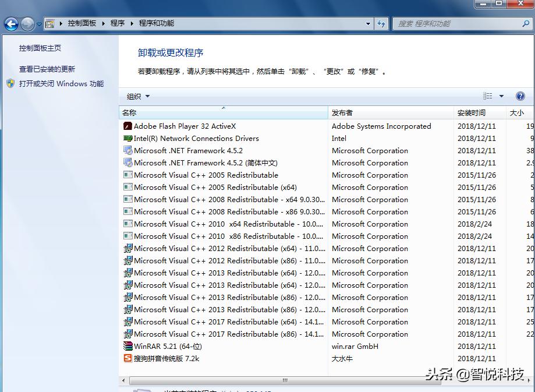Screen dimensions: 535x392
Task: Select the 搜狗拼音传统版 input method icon
Action: (x=126, y=359)
